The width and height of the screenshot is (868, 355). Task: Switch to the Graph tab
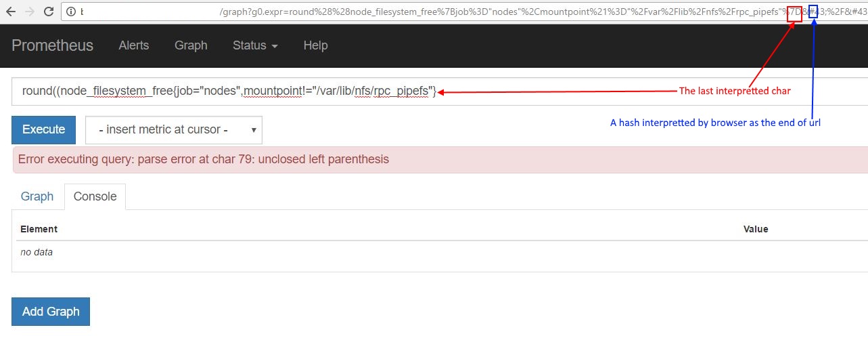37,196
